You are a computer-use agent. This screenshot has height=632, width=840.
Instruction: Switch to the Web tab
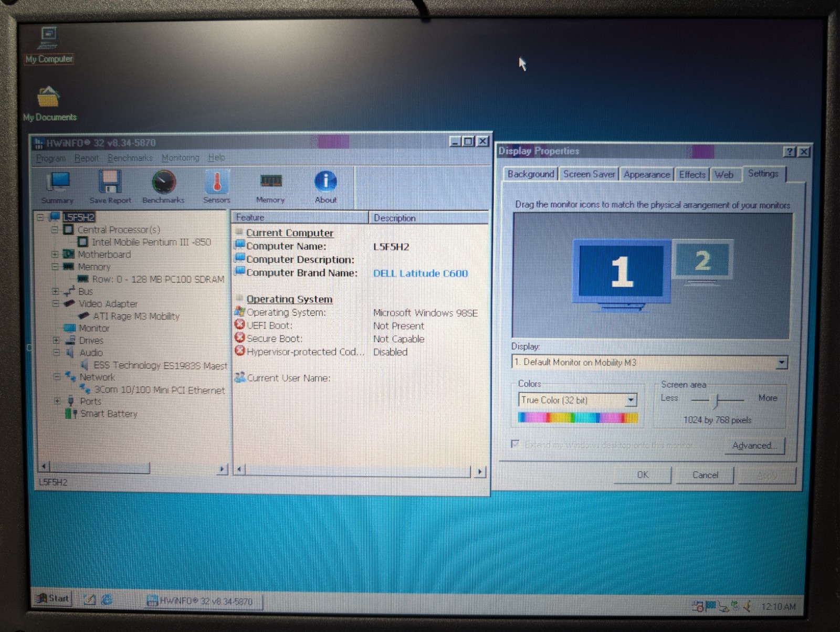(x=724, y=175)
